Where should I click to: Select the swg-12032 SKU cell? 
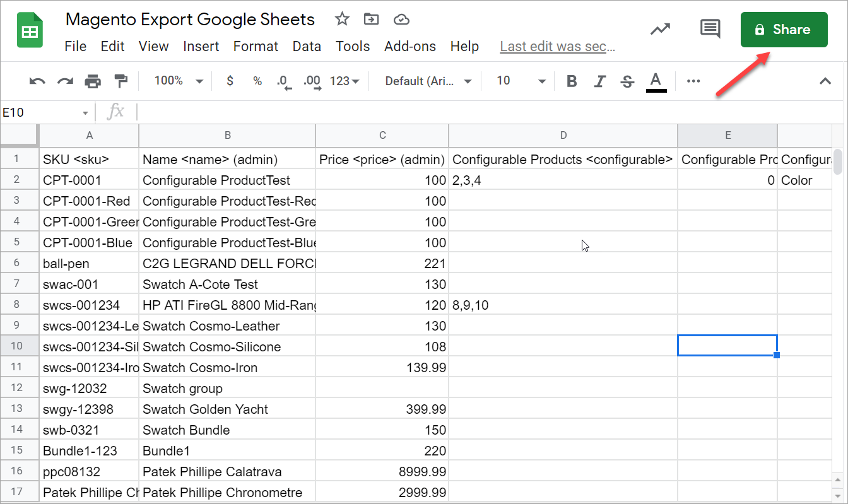89,389
